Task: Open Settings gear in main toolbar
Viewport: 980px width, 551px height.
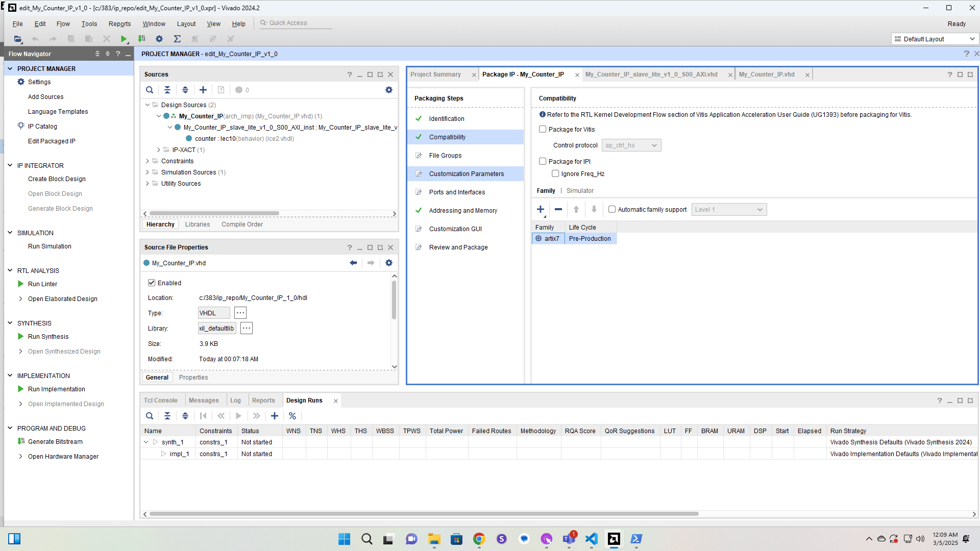Action: pyautogui.click(x=159, y=39)
